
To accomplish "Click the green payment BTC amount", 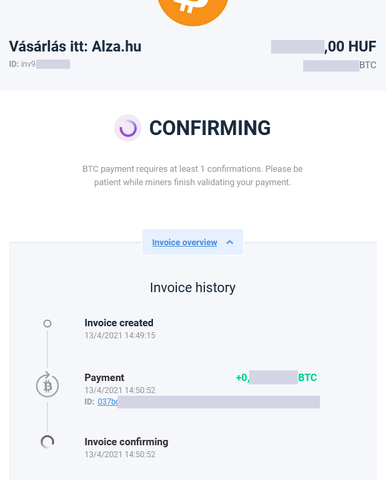I will (276, 377).
